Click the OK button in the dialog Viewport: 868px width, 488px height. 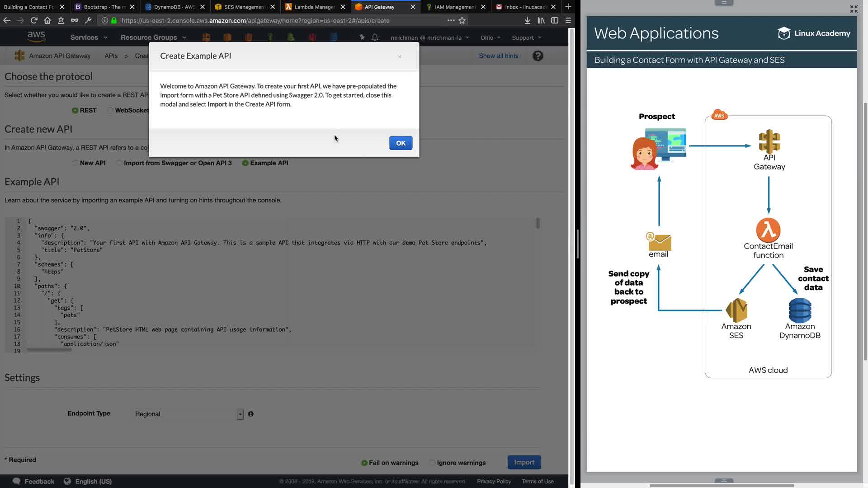pyautogui.click(x=401, y=143)
